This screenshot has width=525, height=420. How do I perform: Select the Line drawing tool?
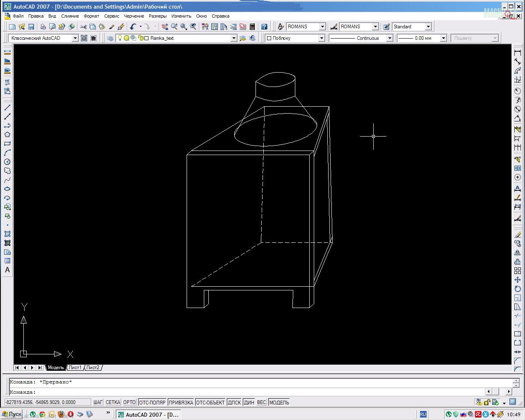coord(7,107)
